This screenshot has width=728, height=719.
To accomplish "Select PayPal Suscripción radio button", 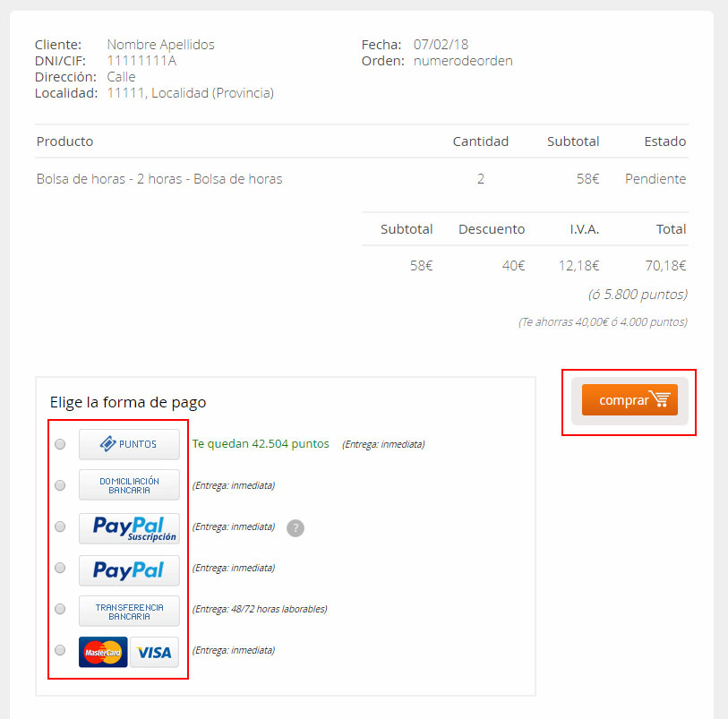I will pos(60,526).
